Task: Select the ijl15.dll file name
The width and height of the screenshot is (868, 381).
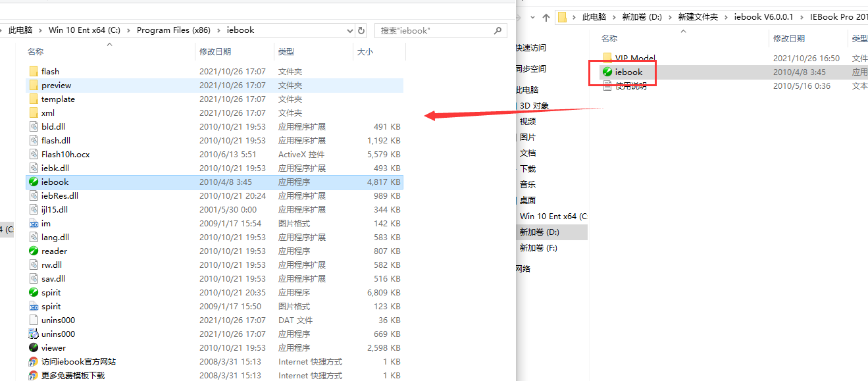Action: (x=55, y=209)
